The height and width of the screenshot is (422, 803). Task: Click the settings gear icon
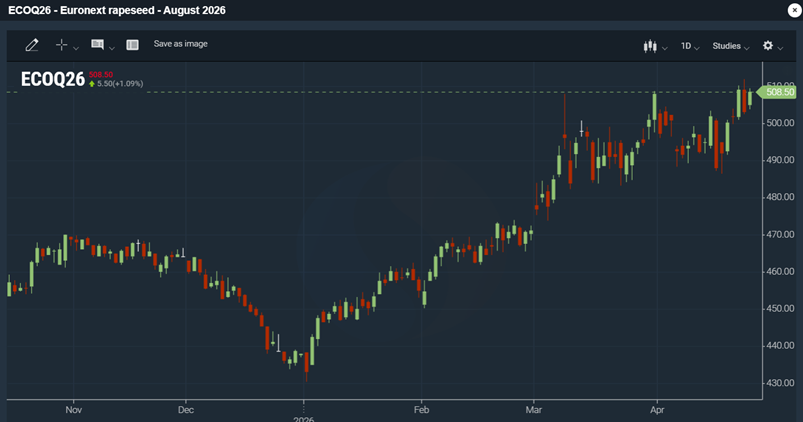768,46
